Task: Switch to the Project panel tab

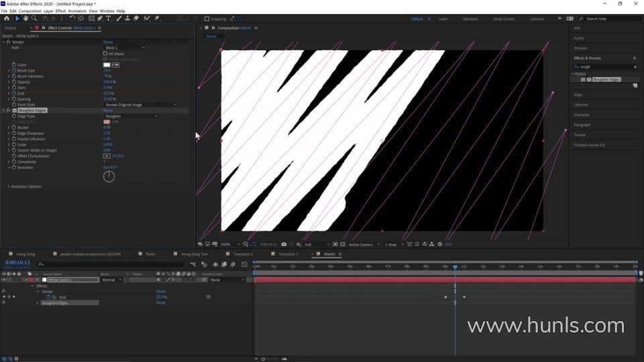Action: (x=10, y=28)
